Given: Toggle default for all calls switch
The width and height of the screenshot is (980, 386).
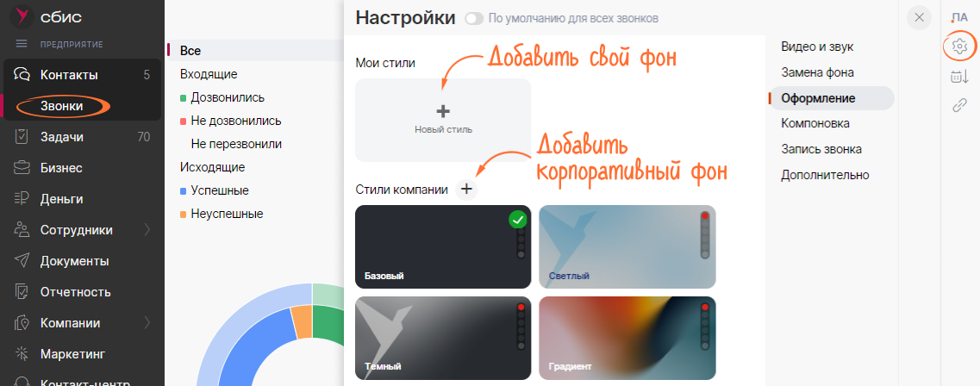Looking at the screenshot, I should (473, 18).
